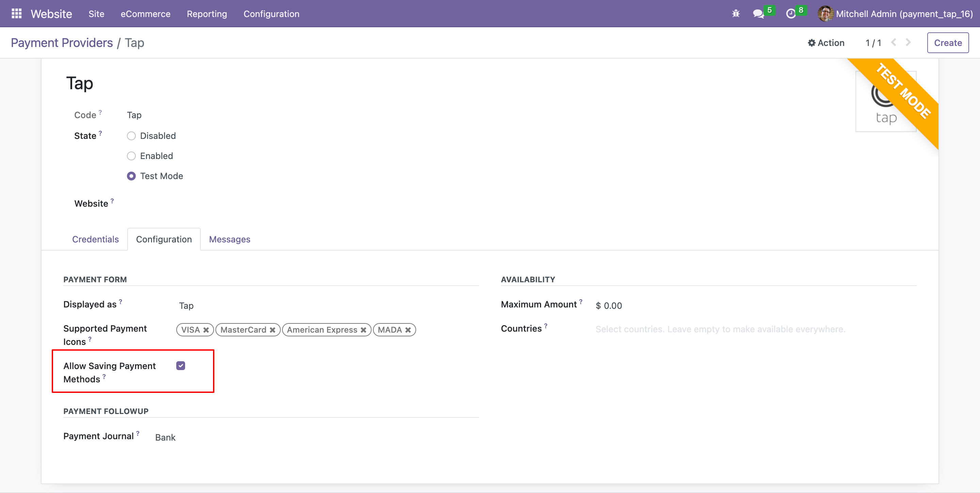Switch to the Messages tab
The height and width of the screenshot is (493, 980).
[229, 239]
